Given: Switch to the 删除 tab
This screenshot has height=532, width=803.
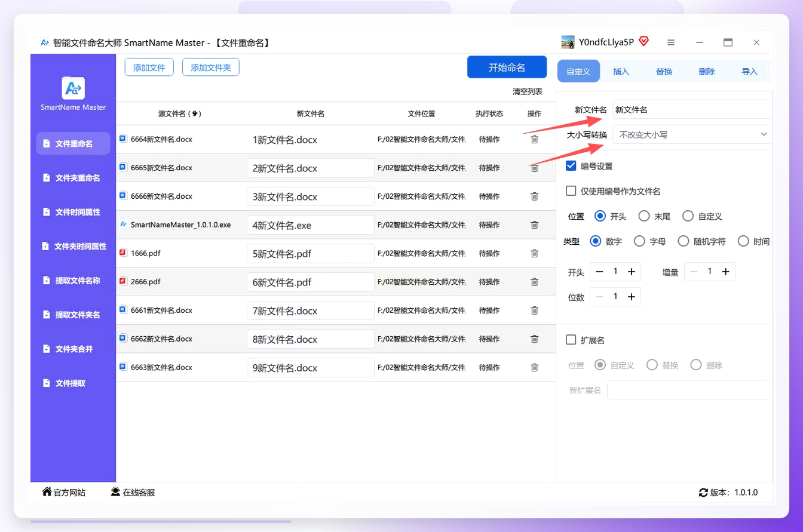Looking at the screenshot, I should click(x=707, y=71).
